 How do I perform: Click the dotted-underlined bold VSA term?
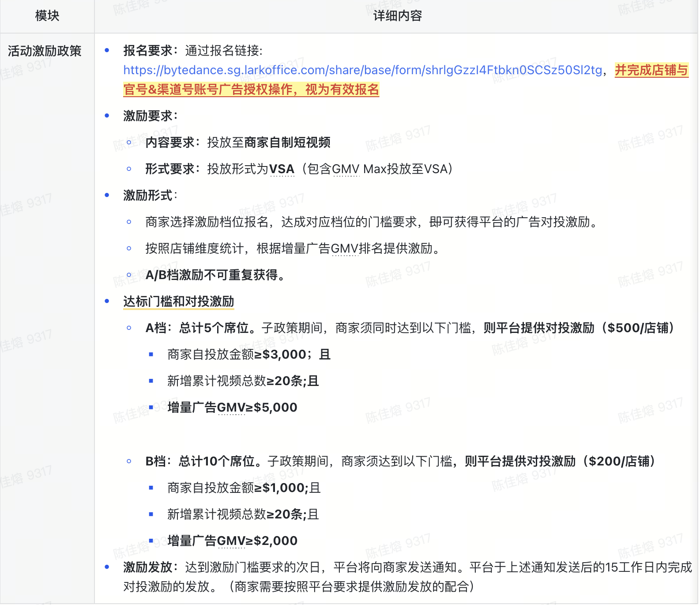pos(282,169)
